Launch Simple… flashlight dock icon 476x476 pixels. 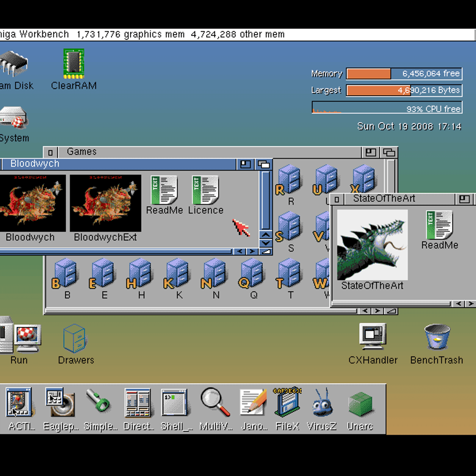[98, 401]
